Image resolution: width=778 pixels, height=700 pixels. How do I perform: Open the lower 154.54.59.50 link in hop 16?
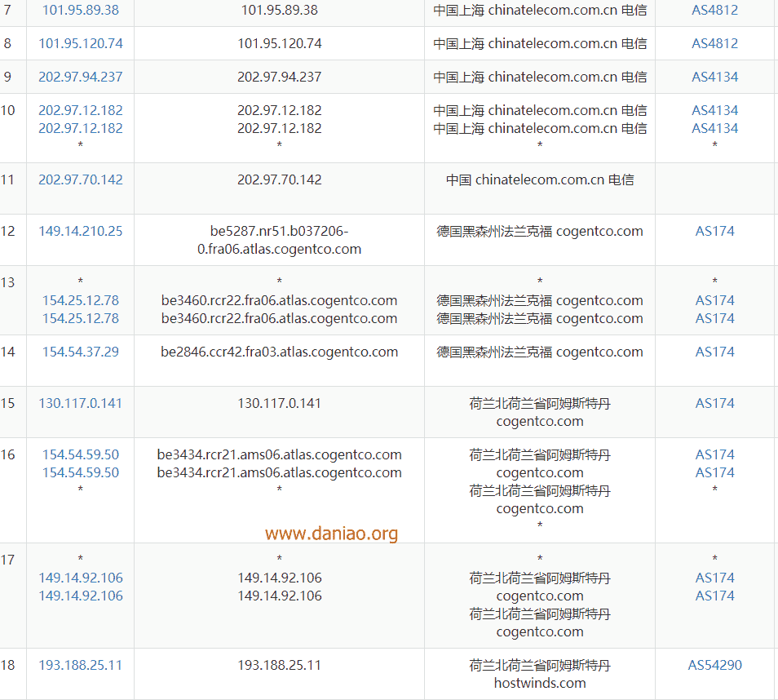click(x=81, y=472)
